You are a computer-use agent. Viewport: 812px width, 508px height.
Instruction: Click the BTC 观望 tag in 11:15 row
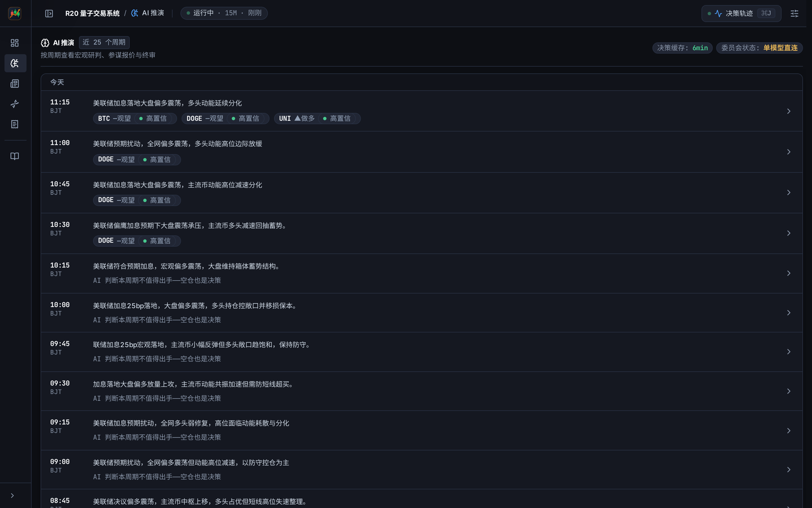pos(135,119)
